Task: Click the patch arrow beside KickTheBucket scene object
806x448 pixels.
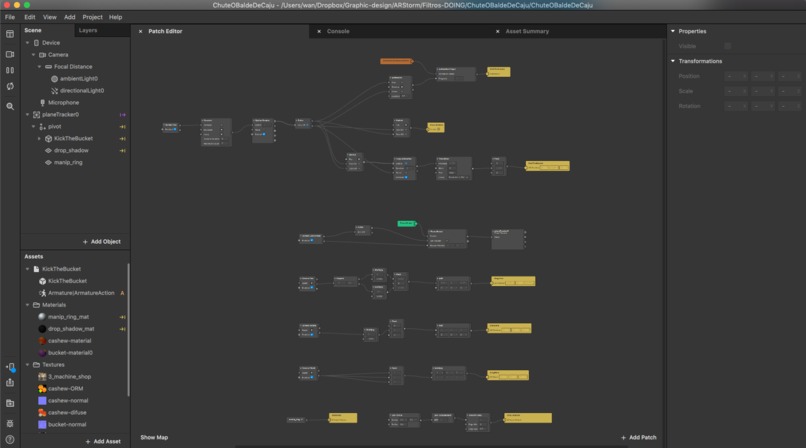Action: (122, 139)
